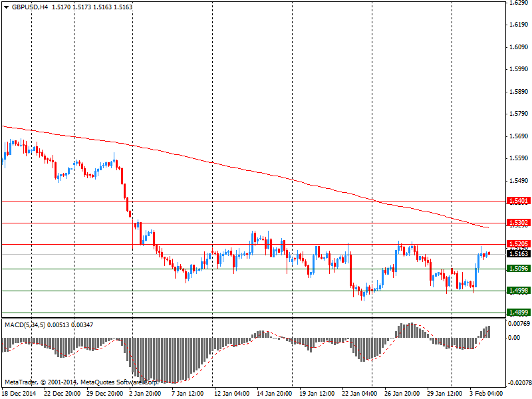532x399 pixels.
Task: Click the 0.00769 MACD scale value
Action: (x=519, y=324)
